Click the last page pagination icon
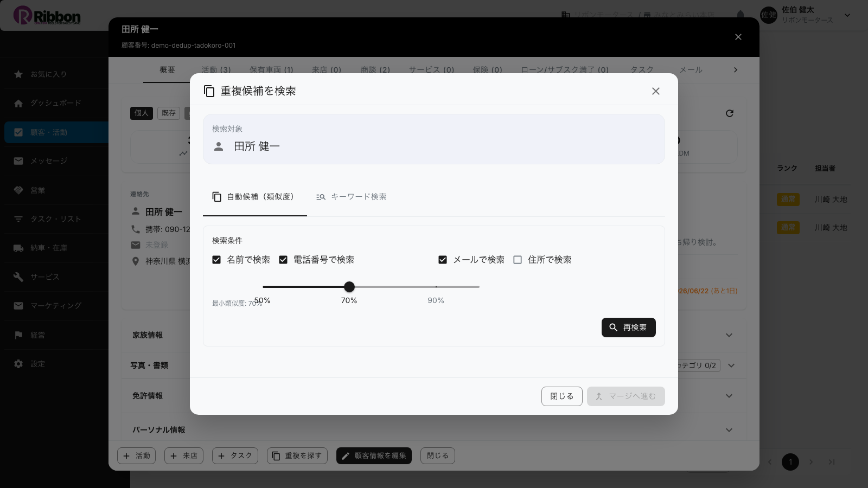868x488 pixels. [x=832, y=462]
